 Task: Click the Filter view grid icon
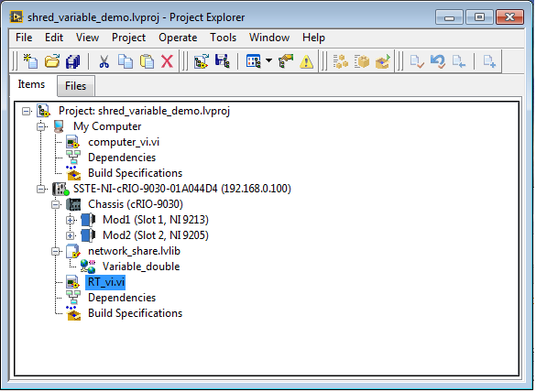253,61
